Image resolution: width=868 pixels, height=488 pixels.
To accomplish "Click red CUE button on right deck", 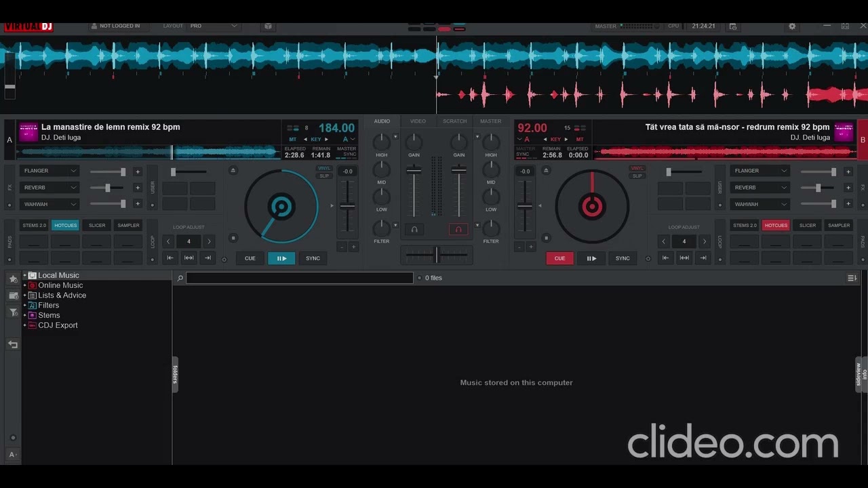I will tap(559, 258).
